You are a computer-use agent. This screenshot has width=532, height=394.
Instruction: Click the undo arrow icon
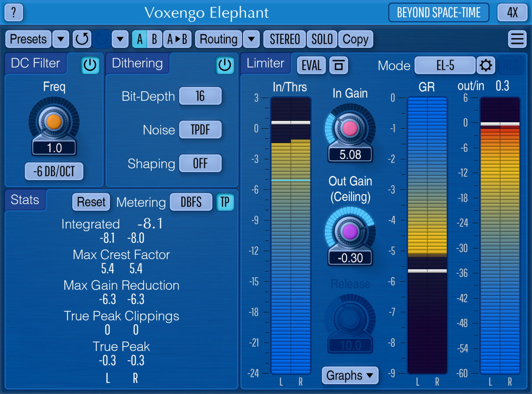82,39
